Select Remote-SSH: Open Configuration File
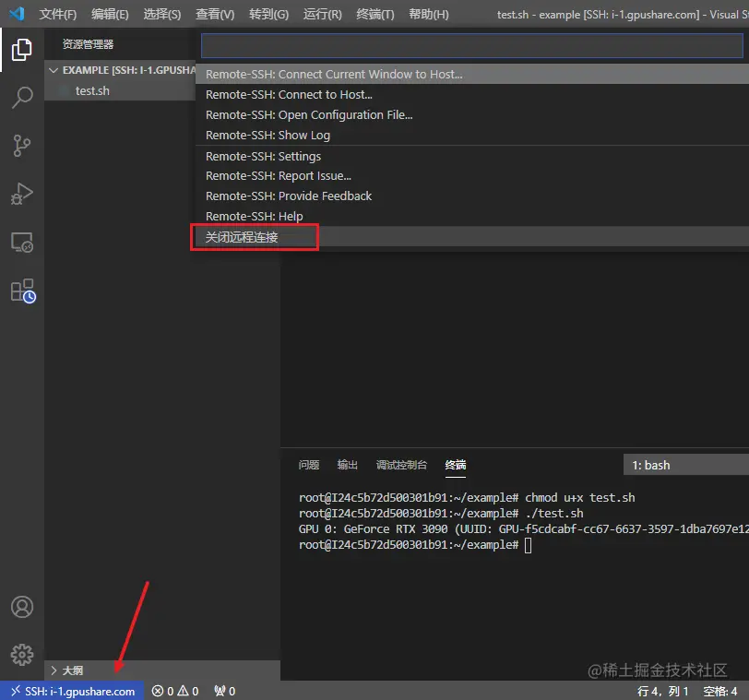 (472, 115)
